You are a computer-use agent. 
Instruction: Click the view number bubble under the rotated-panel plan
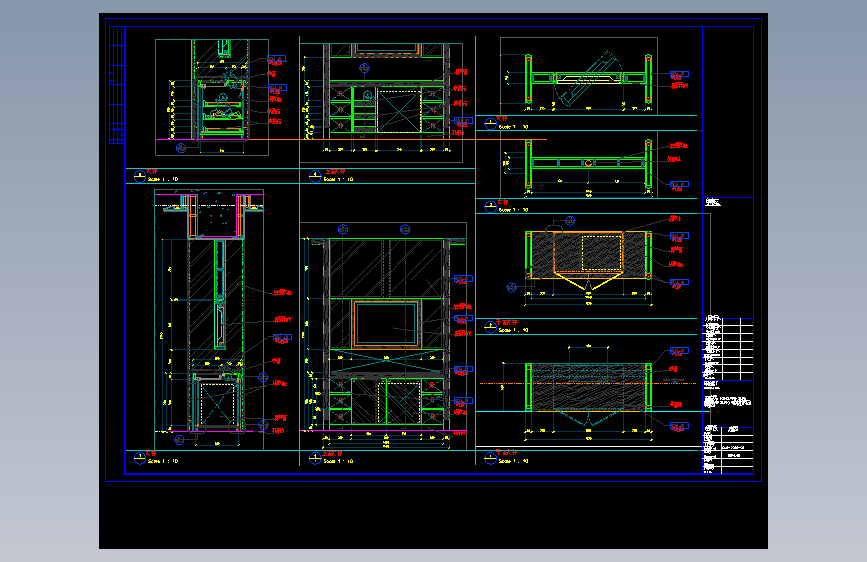coord(490,123)
